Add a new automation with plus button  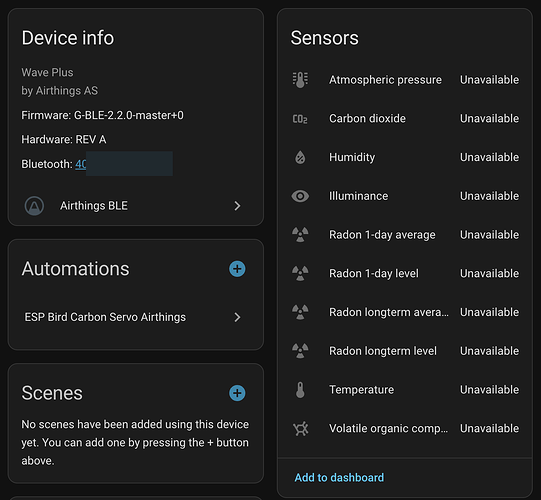[237, 269]
